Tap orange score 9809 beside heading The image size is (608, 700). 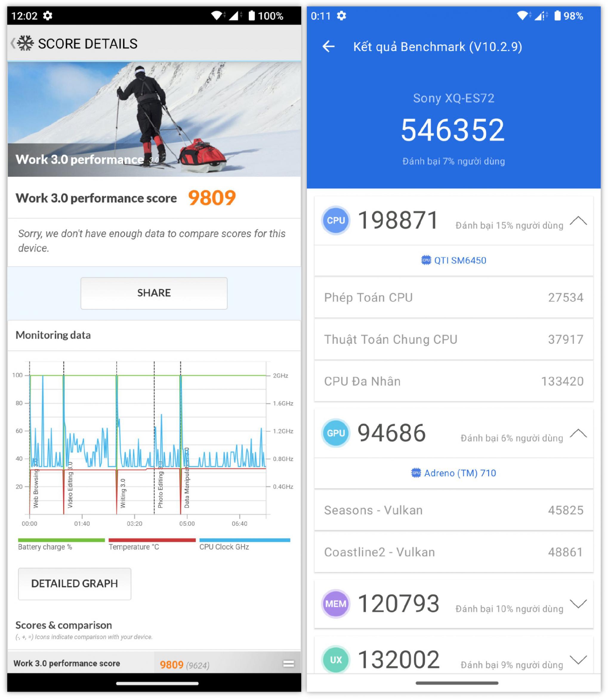(212, 198)
